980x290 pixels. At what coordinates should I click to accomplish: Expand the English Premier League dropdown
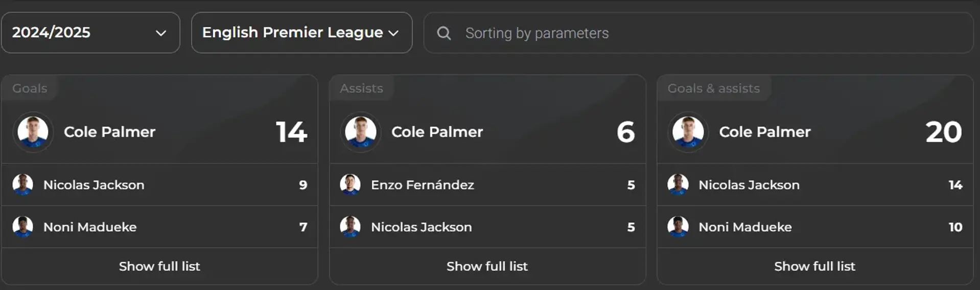pyautogui.click(x=301, y=33)
